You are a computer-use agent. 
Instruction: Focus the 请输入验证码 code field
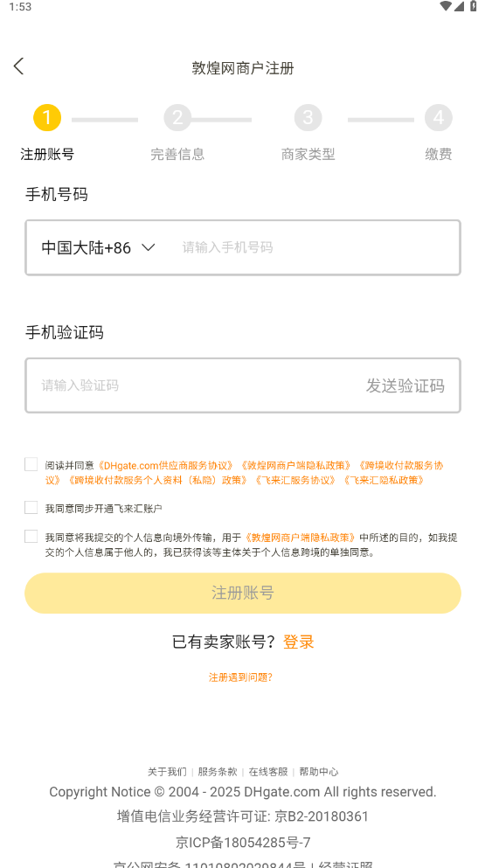coord(194,385)
